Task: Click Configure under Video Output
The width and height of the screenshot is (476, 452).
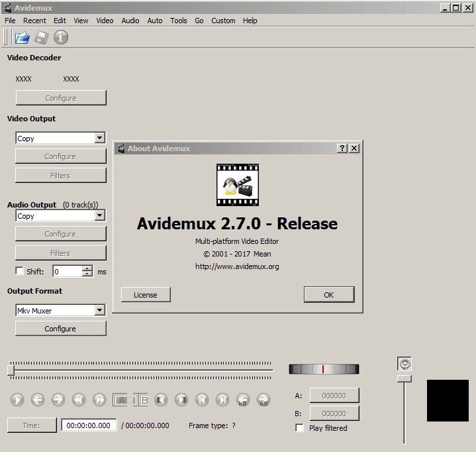Action: coord(61,156)
